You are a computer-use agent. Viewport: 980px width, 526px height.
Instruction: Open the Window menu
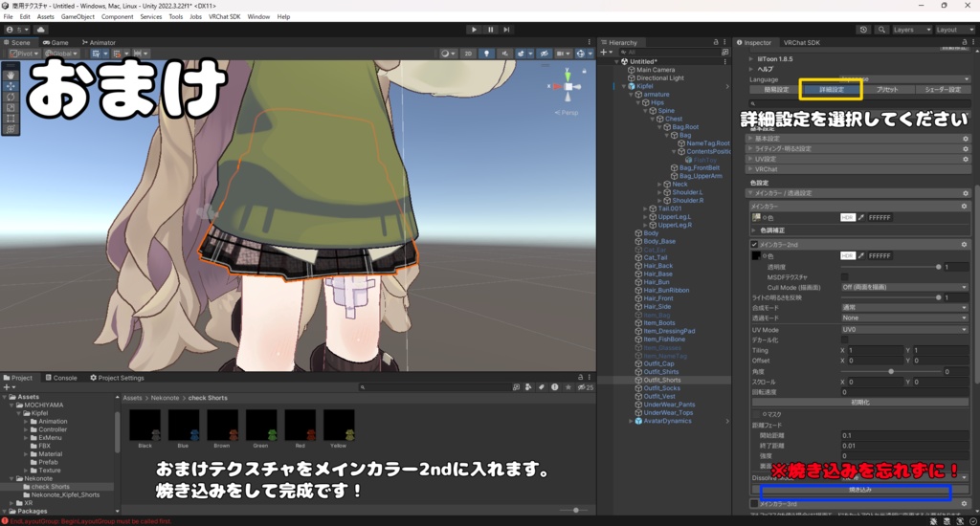tap(258, 17)
